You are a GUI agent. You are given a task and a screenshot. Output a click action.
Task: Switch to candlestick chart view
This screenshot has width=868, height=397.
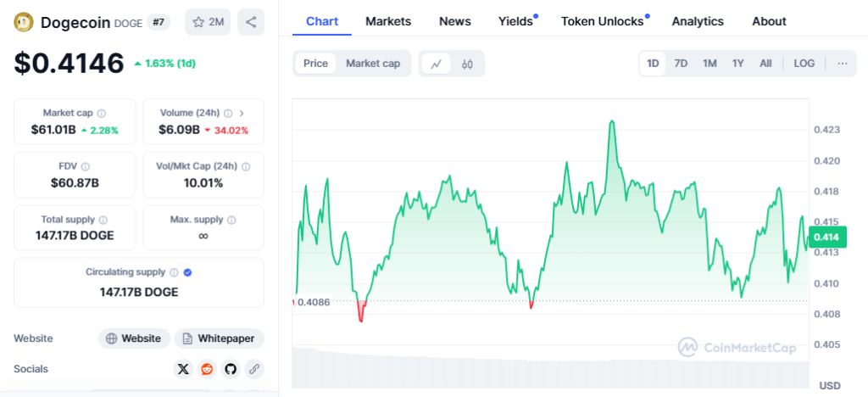[467, 64]
